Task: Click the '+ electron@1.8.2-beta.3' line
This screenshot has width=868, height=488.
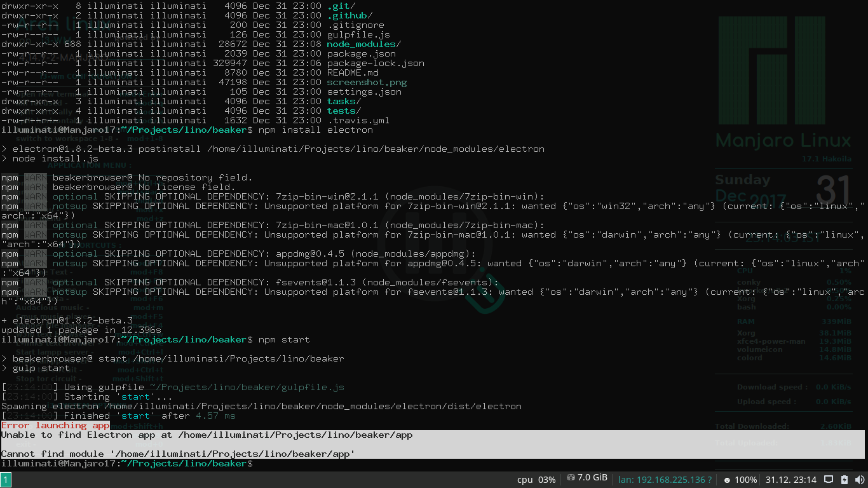Action: 67,320
